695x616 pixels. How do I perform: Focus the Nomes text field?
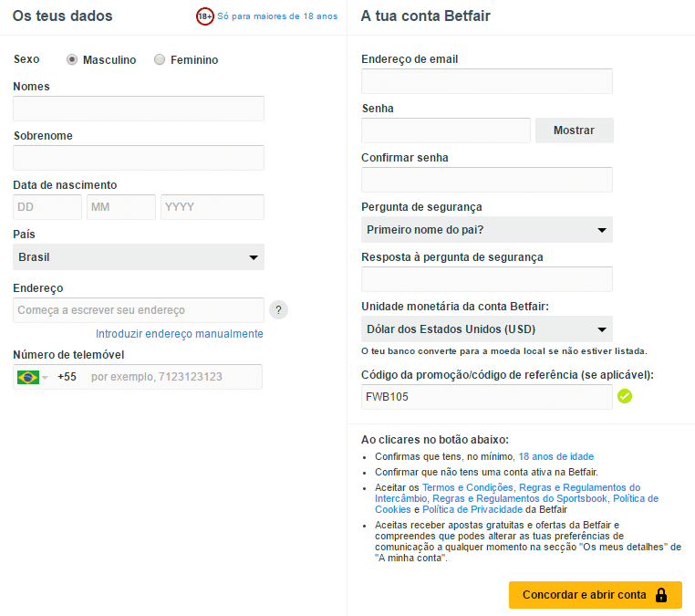[139, 109]
